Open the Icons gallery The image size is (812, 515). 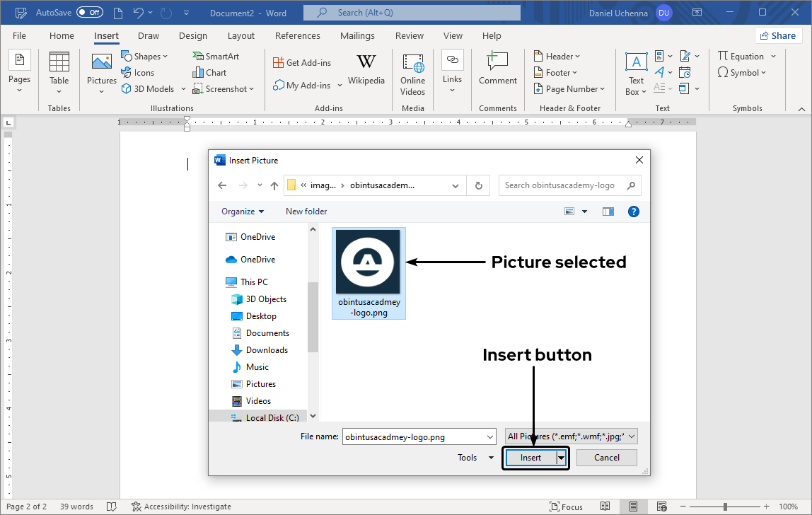point(138,72)
